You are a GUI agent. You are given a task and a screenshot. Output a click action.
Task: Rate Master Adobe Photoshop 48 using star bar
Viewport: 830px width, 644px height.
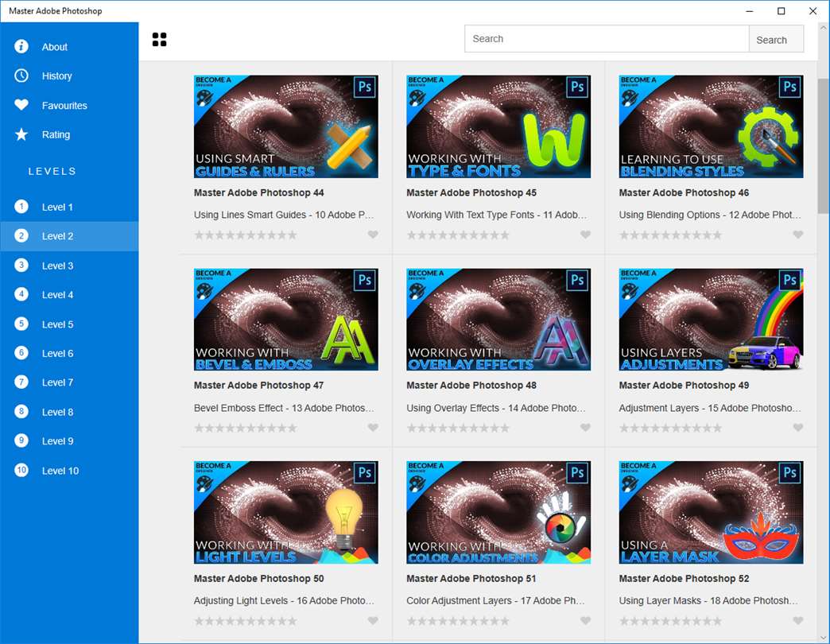click(459, 428)
